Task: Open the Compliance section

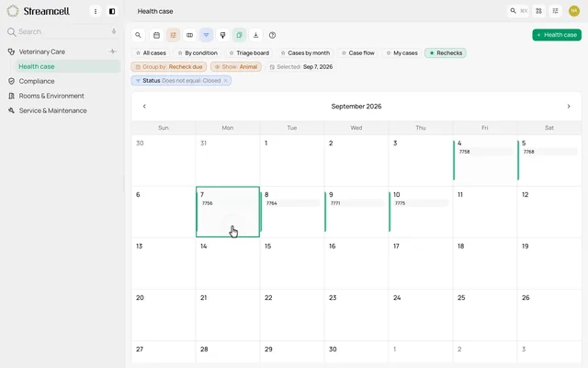Action: point(37,81)
